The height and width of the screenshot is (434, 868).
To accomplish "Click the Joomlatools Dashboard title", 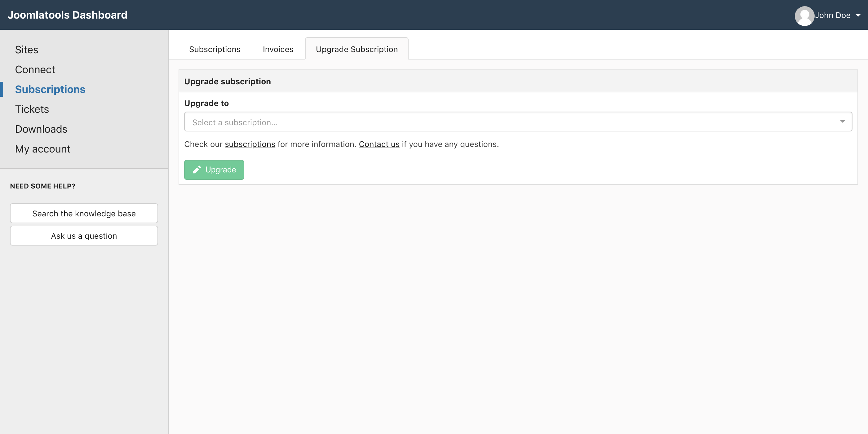I will (67, 15).
